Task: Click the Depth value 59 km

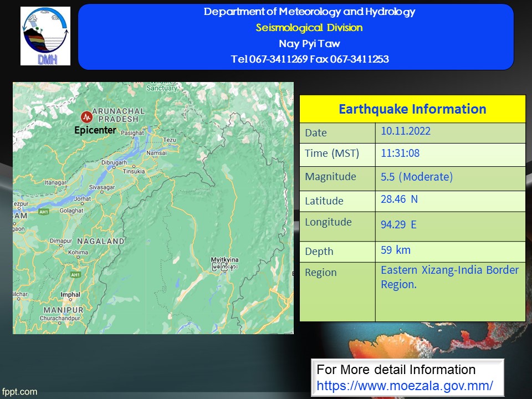Action: 396,250
